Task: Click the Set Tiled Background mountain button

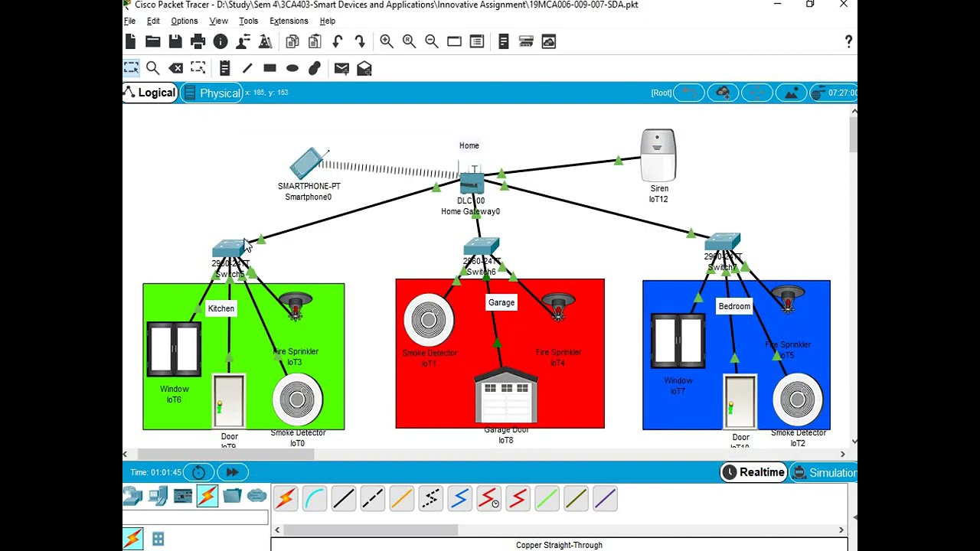Action: click(x=792, y=93)
